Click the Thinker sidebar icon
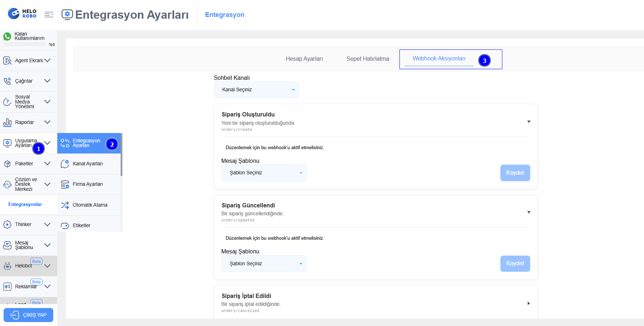The width and height of the screenshot is (644, 326). click(x=7, y=224)
